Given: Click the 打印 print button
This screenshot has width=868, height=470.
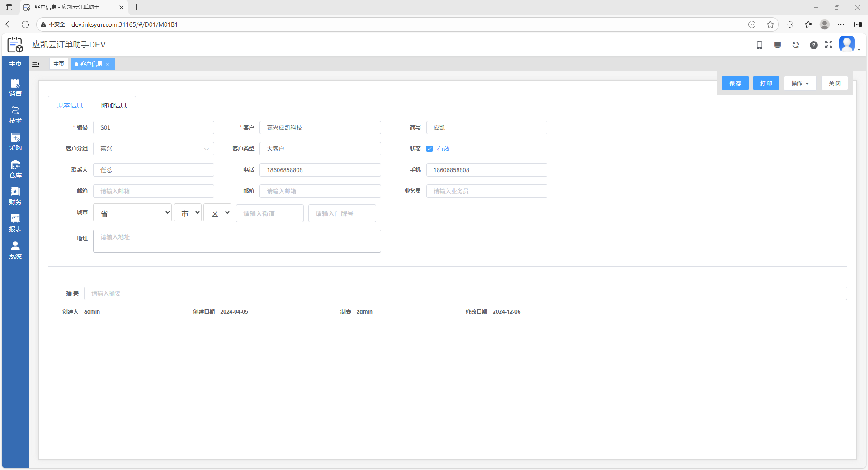Looking at the screenshot, I should (766, 83).
